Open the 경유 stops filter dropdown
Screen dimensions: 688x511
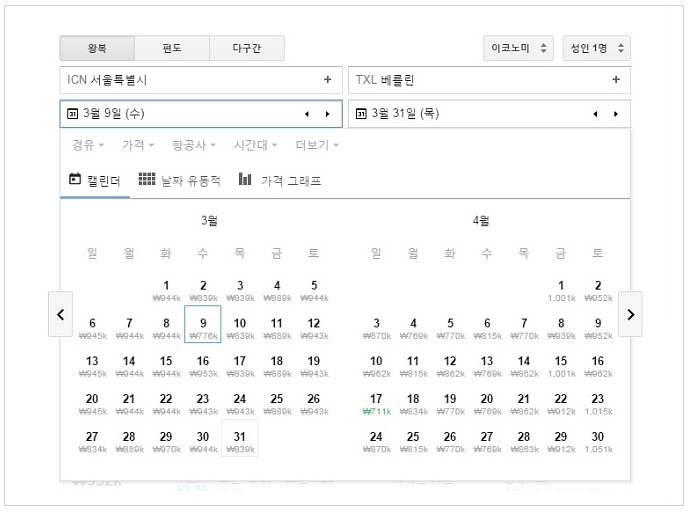tap(88, 145)
